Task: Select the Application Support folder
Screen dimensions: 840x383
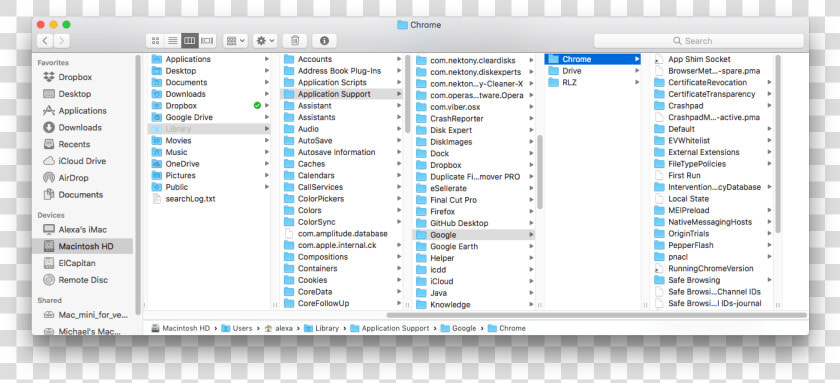Action: [341, 94]
